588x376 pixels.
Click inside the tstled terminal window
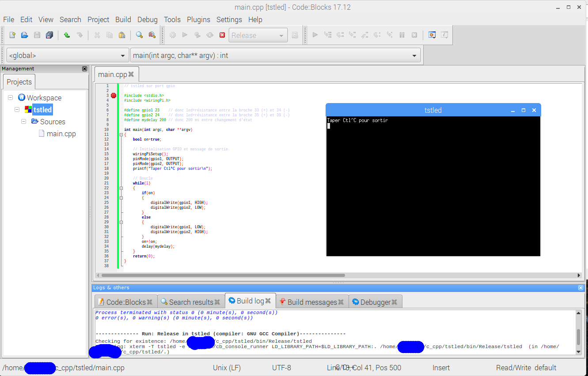tap(433, 186)
